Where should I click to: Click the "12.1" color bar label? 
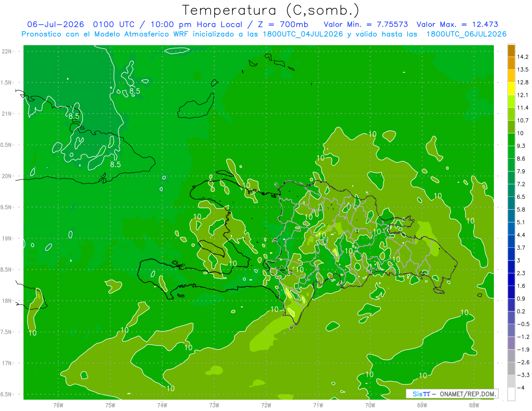523,95
